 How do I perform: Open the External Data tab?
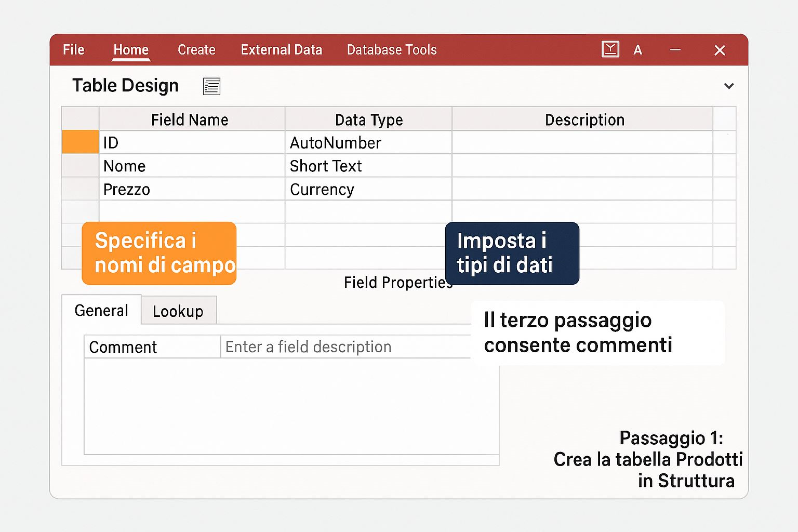281,50
